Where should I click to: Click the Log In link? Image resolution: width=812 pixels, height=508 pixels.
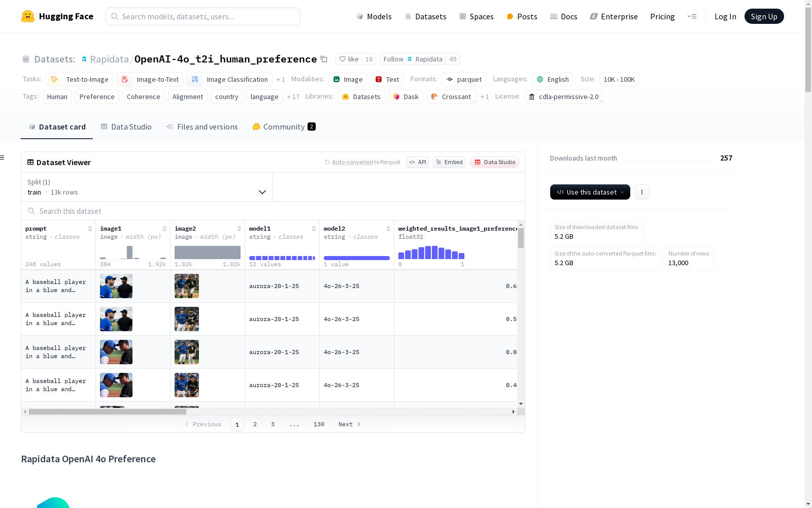click(x=725, y=16)
